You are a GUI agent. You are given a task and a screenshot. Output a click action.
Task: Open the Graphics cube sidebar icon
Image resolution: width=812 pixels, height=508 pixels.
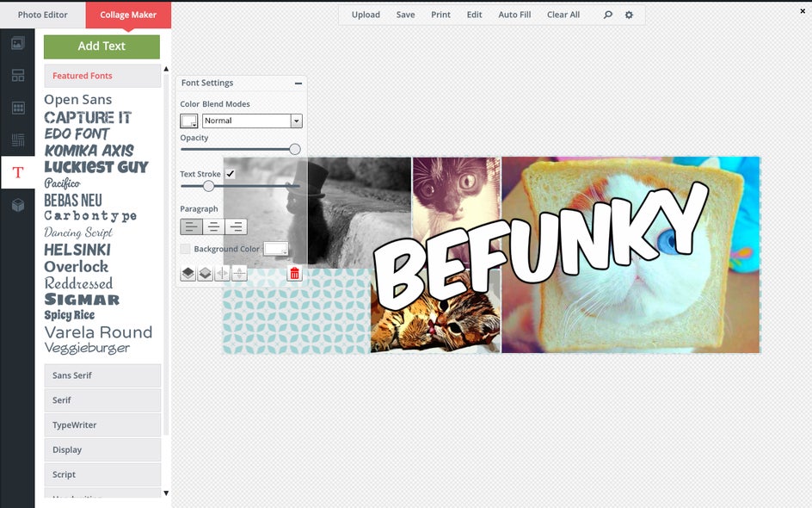[17, 205]
